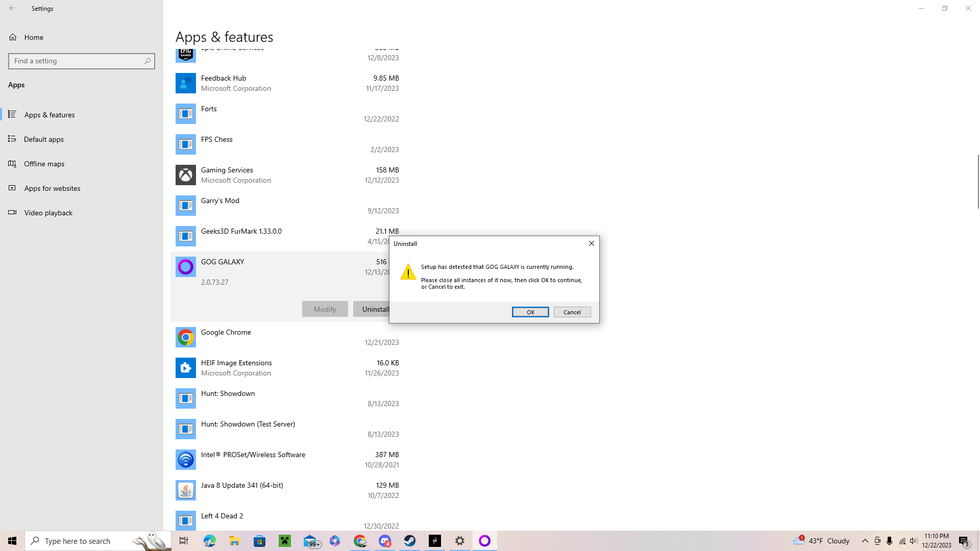Open Apps for websites settings

pyautogui.click(x=53, y=188)
